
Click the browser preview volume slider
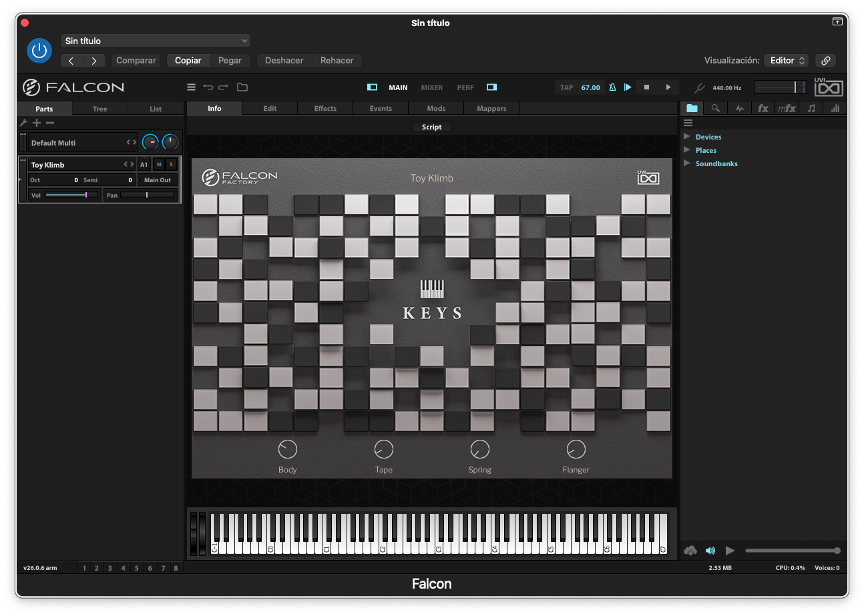793,551
